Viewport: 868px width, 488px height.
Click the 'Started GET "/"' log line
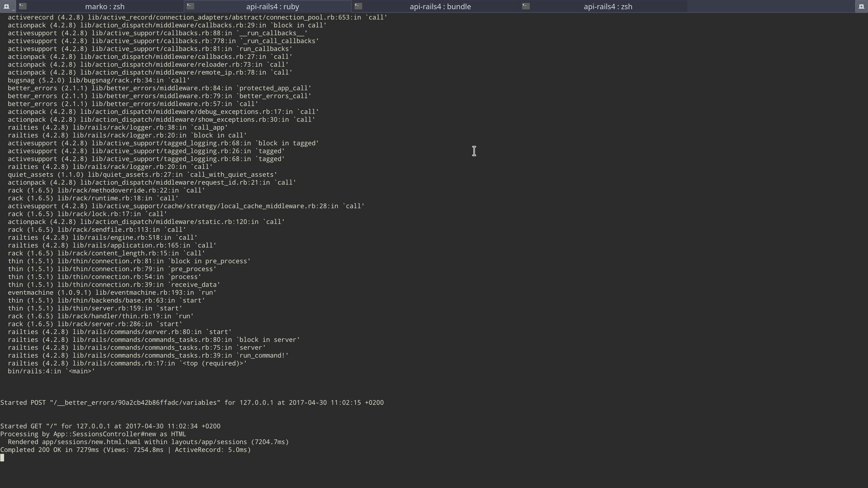(x=110, y=426)
